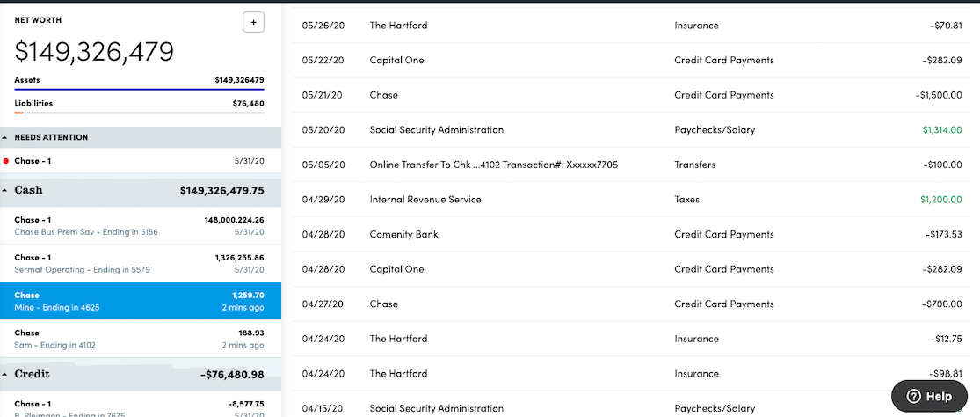The width and height of the screenshot is (980, 417).
Task: Collapse the Credit accounts section
Action: pyautogui.click(x=5, y=374)
